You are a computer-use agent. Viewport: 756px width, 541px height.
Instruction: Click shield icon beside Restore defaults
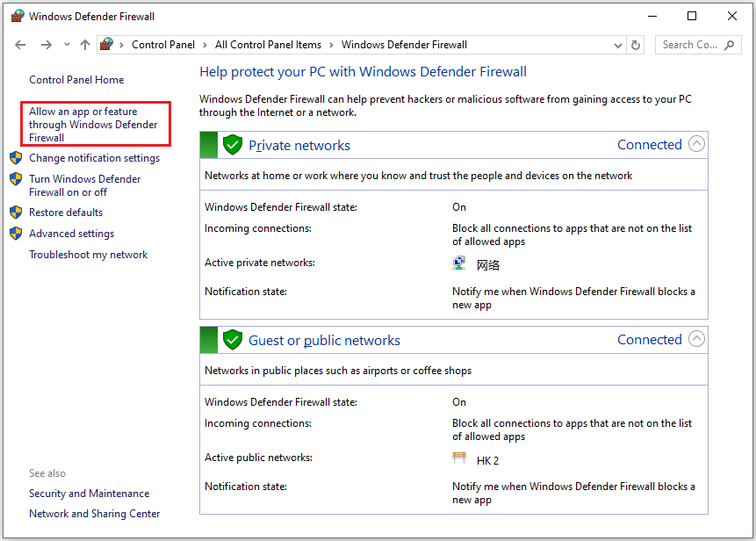click(x=16, y=213)
